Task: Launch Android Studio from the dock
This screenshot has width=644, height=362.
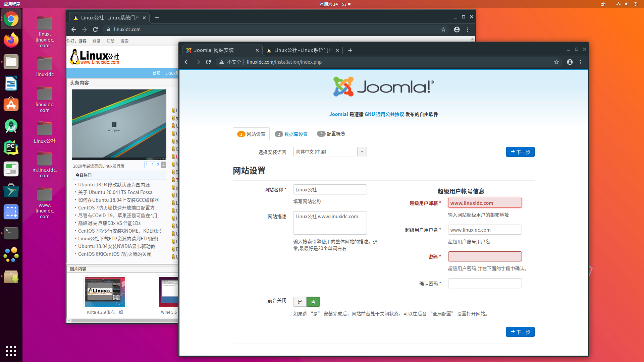Action: pyautogui.click(x=11, y=126)
